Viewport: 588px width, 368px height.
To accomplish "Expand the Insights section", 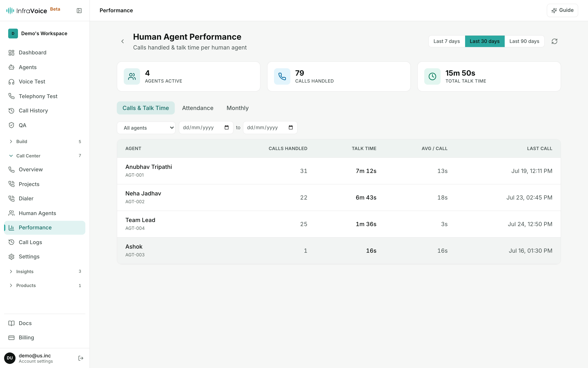I will coord(45,271).
